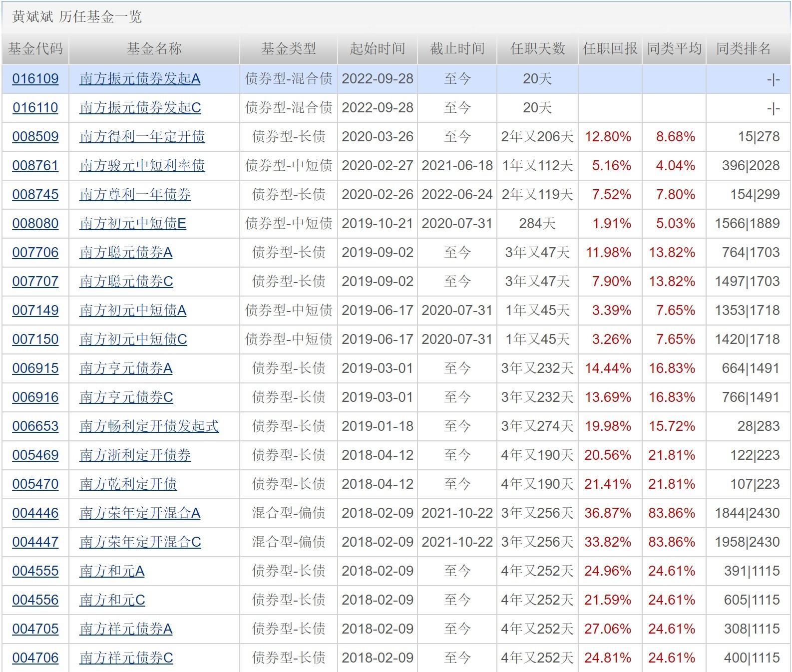Open fund 南方和元A
The image size is (792, 672).
coord(112,571)
